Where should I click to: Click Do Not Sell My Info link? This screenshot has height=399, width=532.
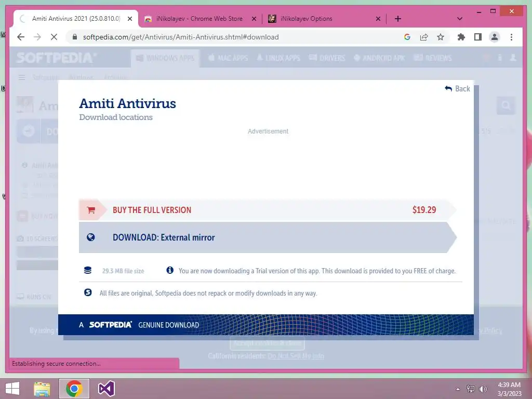pyautogui.click(x=296, y=356)
